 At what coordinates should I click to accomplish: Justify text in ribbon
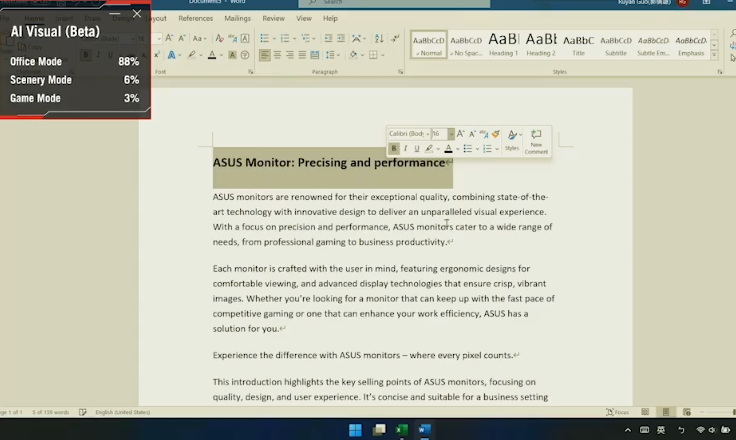point(302,55)
